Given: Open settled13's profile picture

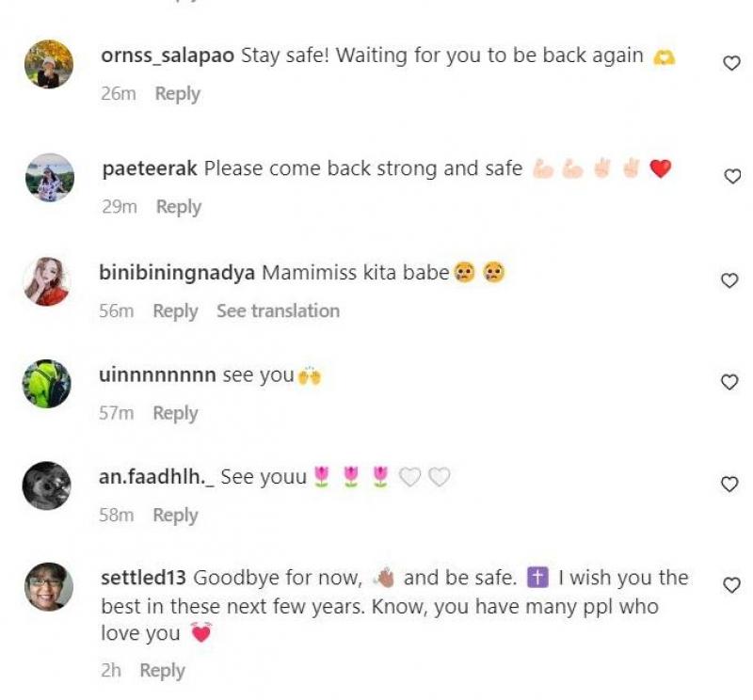Looking at the screenshot, I should click(49, 586).
